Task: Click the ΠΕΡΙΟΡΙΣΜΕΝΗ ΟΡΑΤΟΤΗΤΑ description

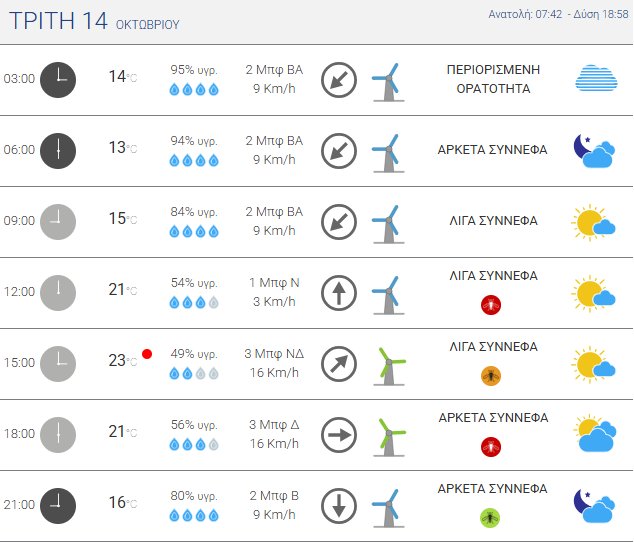Action: click(493, 79)
